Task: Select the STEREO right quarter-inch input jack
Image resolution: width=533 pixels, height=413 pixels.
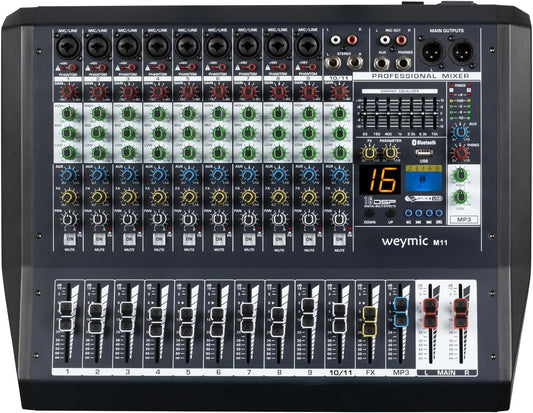Action: (355, 63)
